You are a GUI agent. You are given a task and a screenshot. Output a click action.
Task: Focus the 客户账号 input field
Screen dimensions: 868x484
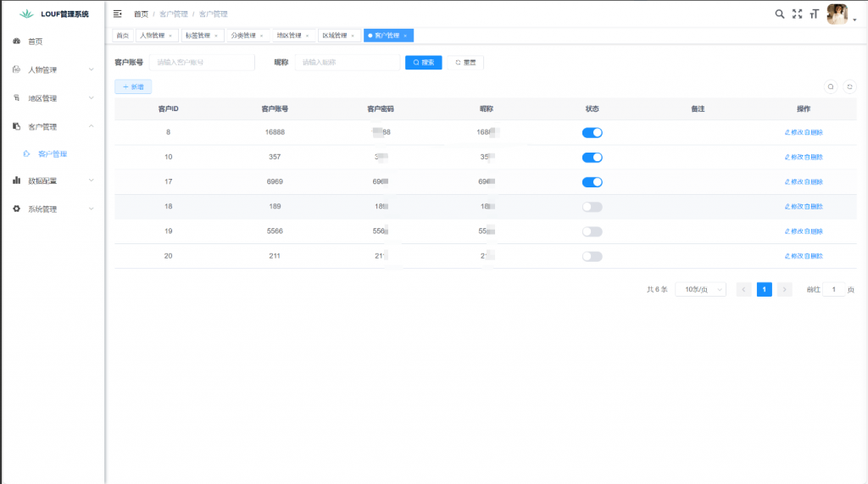202,63
